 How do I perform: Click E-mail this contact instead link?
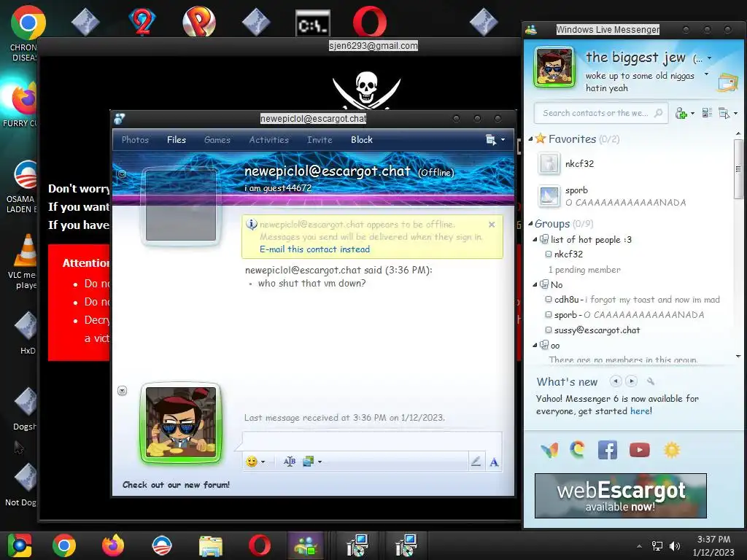(314, 249)
